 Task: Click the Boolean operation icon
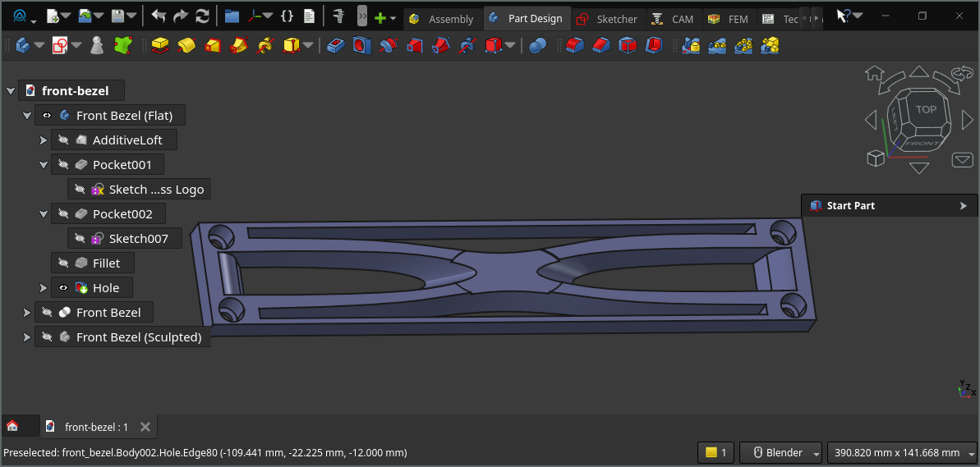pos(537,46)
